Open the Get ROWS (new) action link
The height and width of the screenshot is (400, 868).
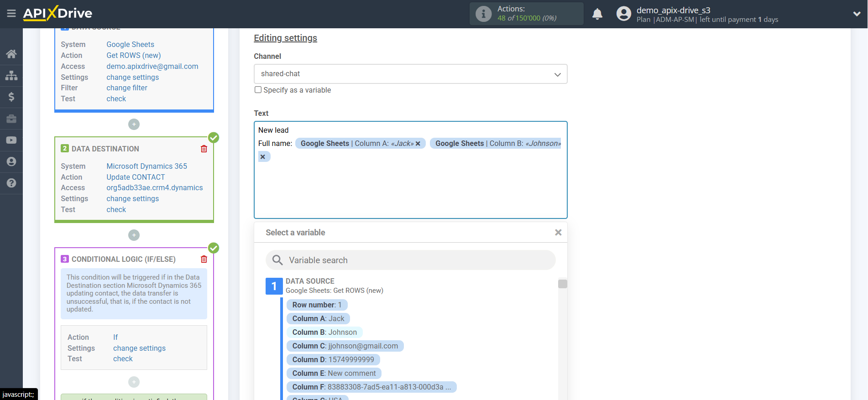point(134,55)
